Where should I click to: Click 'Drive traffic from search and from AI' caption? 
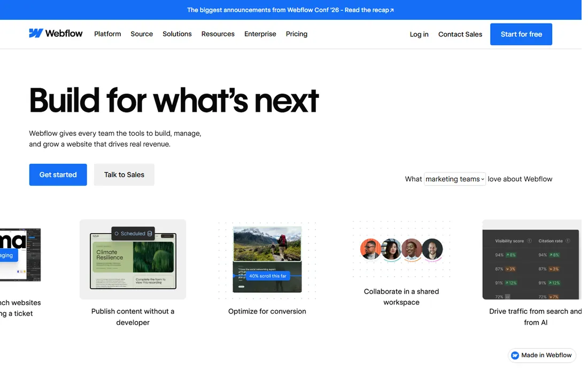pos(536,317)
